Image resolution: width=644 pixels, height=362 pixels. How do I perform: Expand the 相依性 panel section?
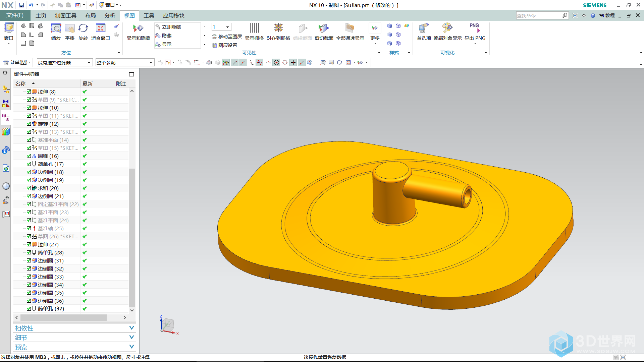pos(74,328)
